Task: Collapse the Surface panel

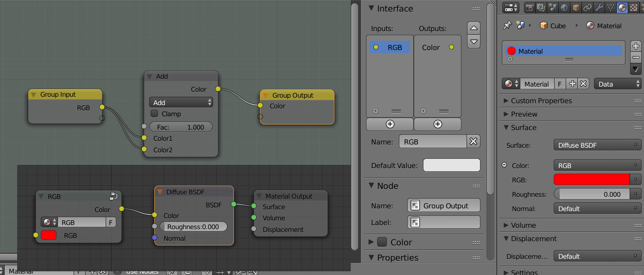Action: tap(506, 127)
